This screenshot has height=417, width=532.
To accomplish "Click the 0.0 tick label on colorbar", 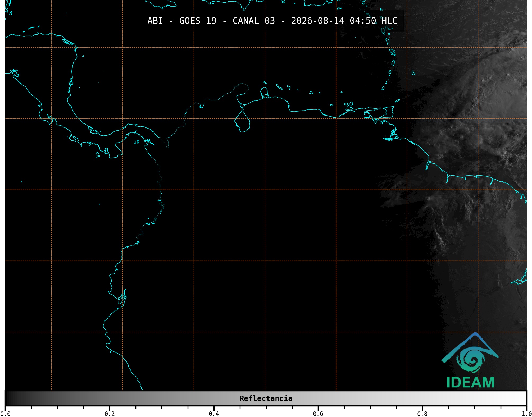I will [5, 414].
